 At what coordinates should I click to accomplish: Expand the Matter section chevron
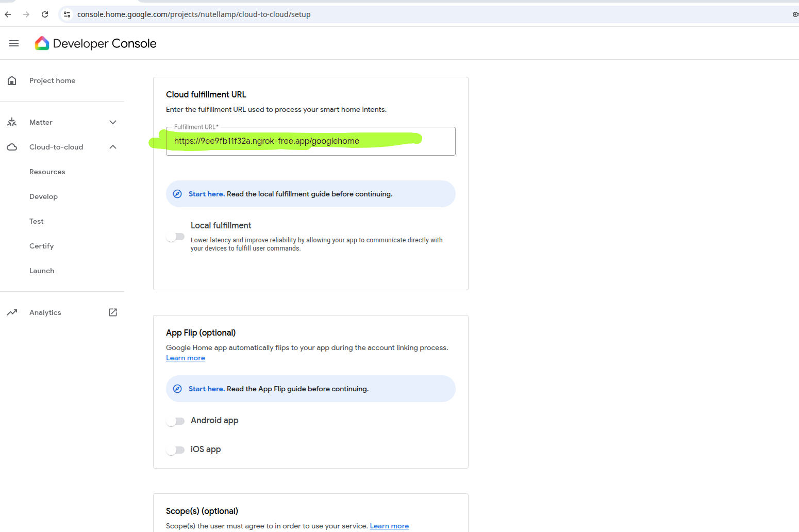coord(113,122)
